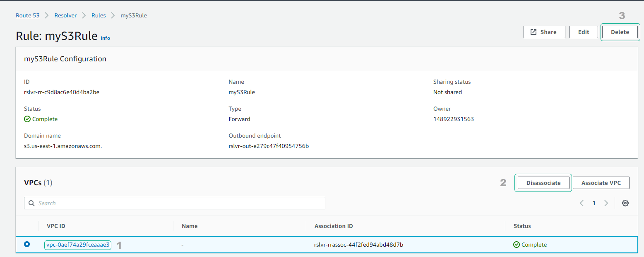Open table preferences gear icon
The height and width of the screenshot is (257, 644).
pos(625,203)
